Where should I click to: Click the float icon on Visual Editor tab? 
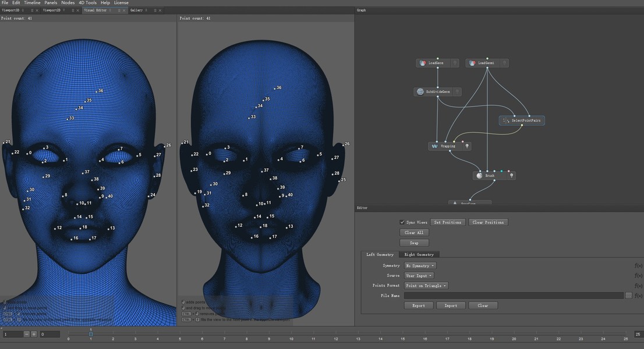(119, 10)
